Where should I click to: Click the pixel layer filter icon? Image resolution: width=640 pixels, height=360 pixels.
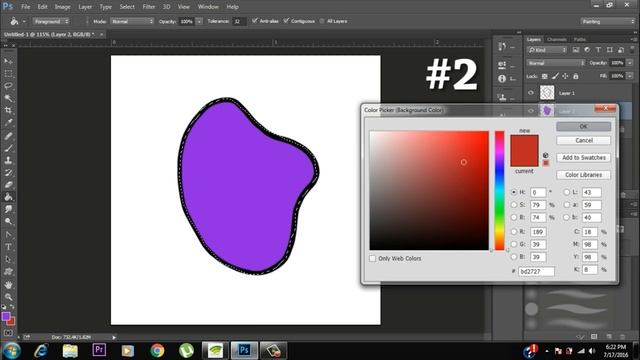pyautogui.click(x=576, y=50)
